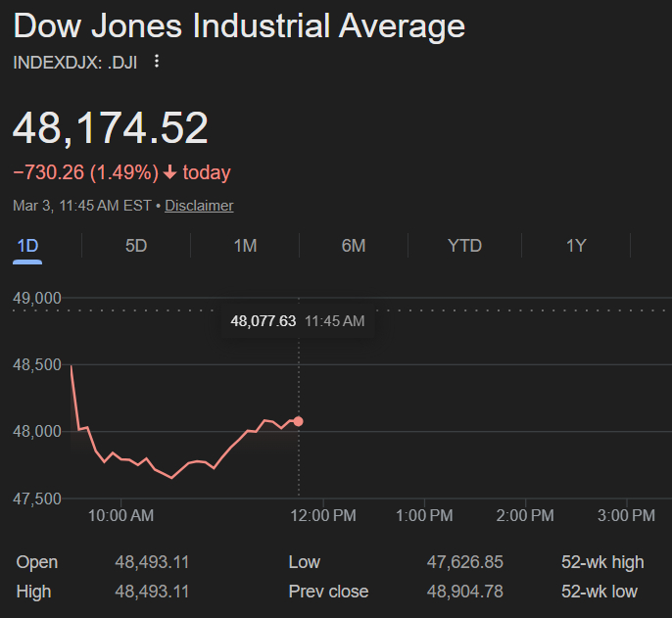Click the Dow Jones Industrial Average title

[239, 26]
